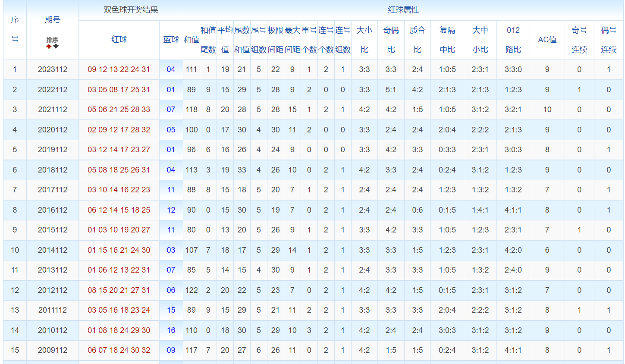Click the 和值 column header

(192, 40)
